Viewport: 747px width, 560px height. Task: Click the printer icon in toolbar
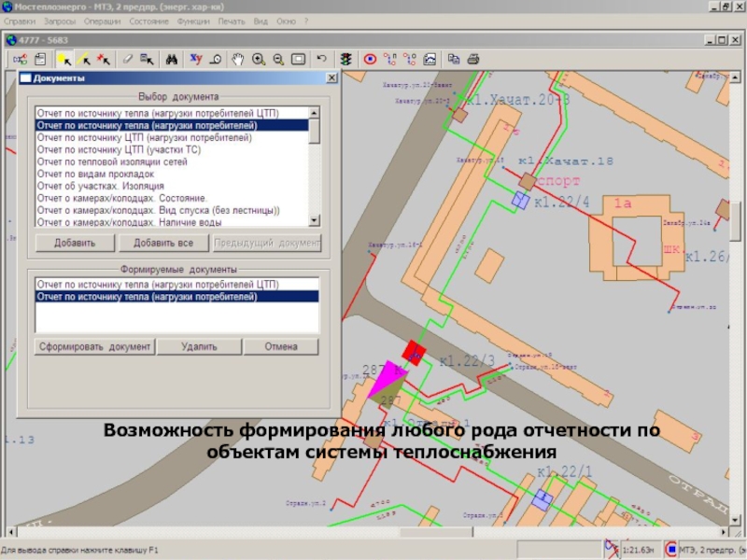tap(473, 59)
